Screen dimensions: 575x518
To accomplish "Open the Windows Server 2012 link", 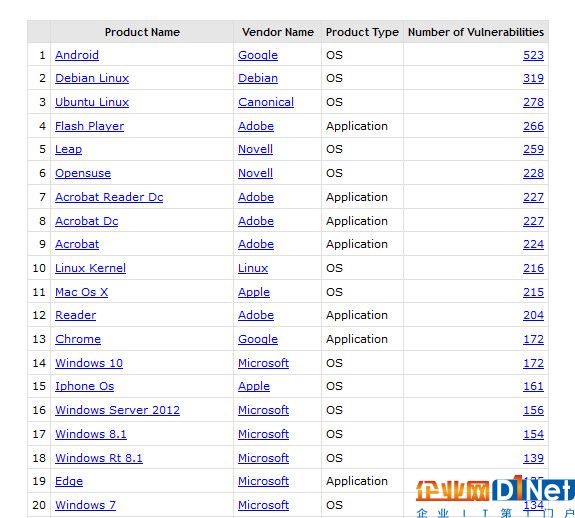I will [117, 410].
